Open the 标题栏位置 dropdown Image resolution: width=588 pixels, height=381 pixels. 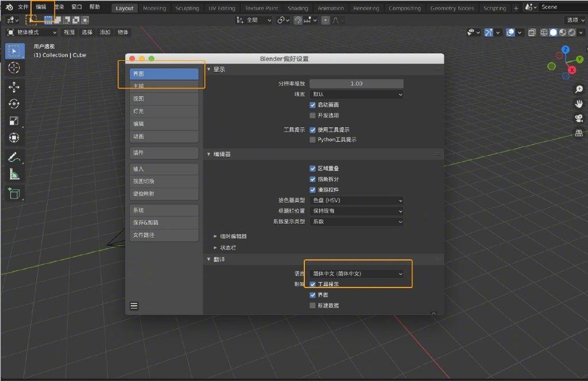click(x=357, y=211)
